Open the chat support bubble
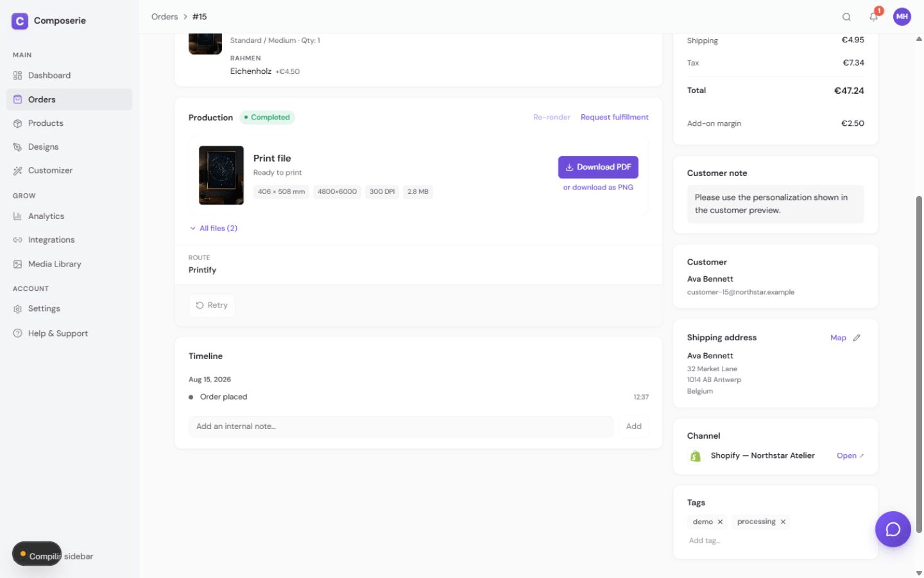 click(893, 529)
